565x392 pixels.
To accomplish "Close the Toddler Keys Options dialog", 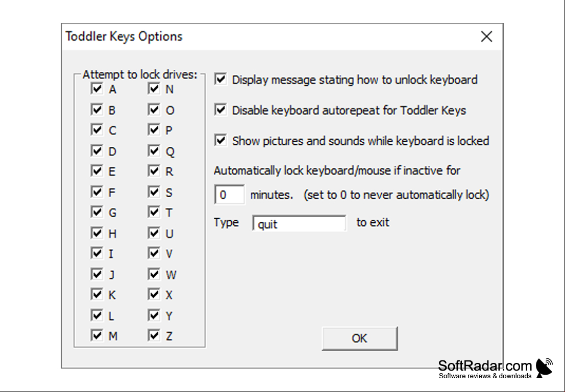I will tap(486, 36).
